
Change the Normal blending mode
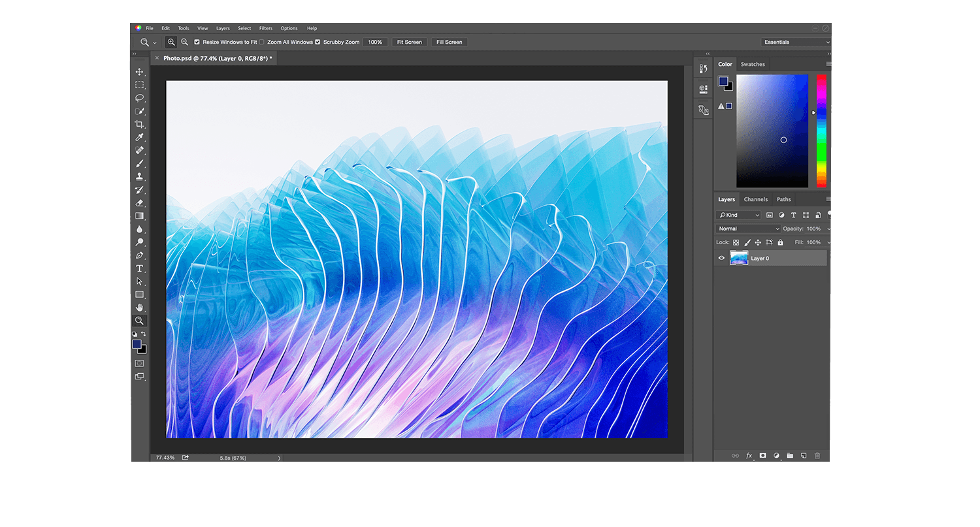click(x=747, y=229)
